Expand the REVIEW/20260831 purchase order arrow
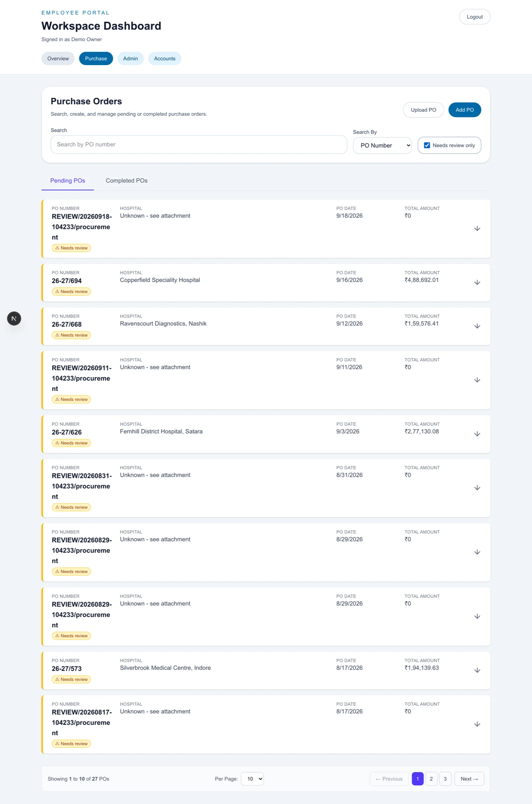The width and height of the screenshot is (532, 804). pos(477,488)
